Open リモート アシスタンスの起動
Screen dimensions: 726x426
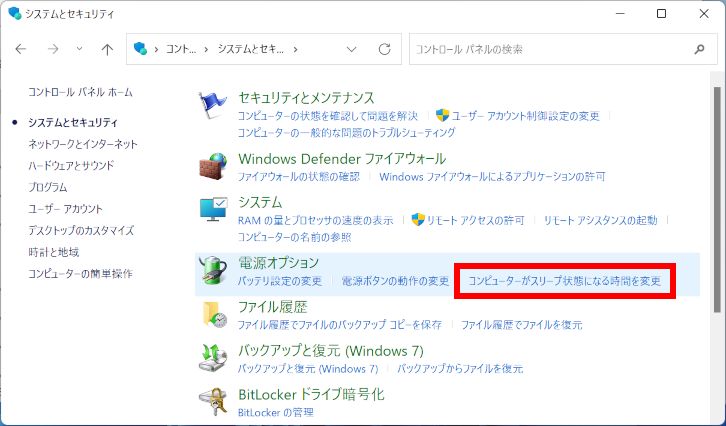(x=600, y=220)
